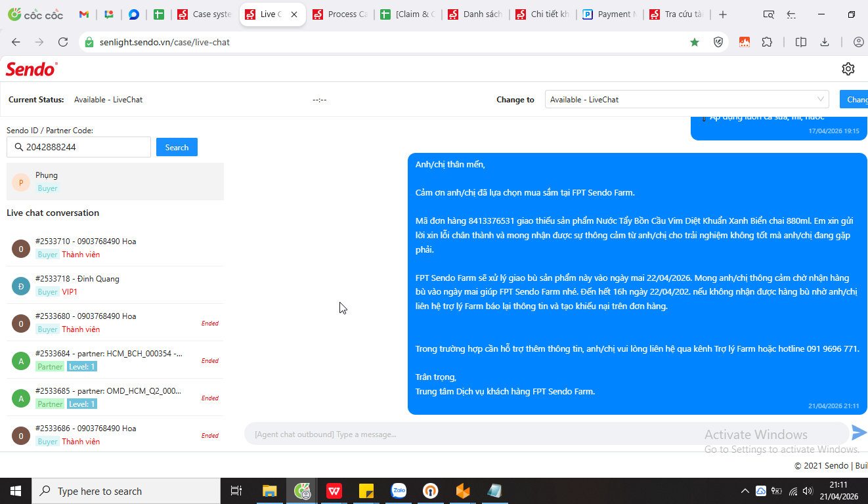Open the browser extensions puzzle icon
This screenshot has width=868, height=504.
pyautogui.click(x=767, y=42)
